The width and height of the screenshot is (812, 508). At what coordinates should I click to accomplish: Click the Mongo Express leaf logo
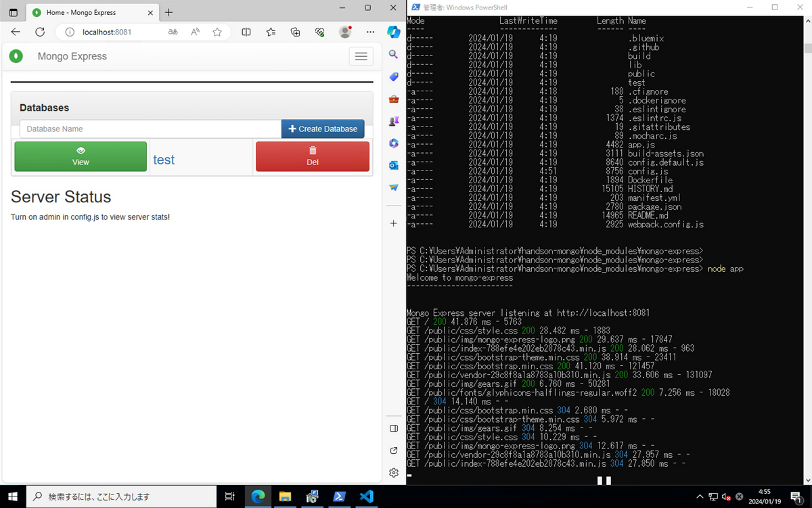(x=16, y=56)
